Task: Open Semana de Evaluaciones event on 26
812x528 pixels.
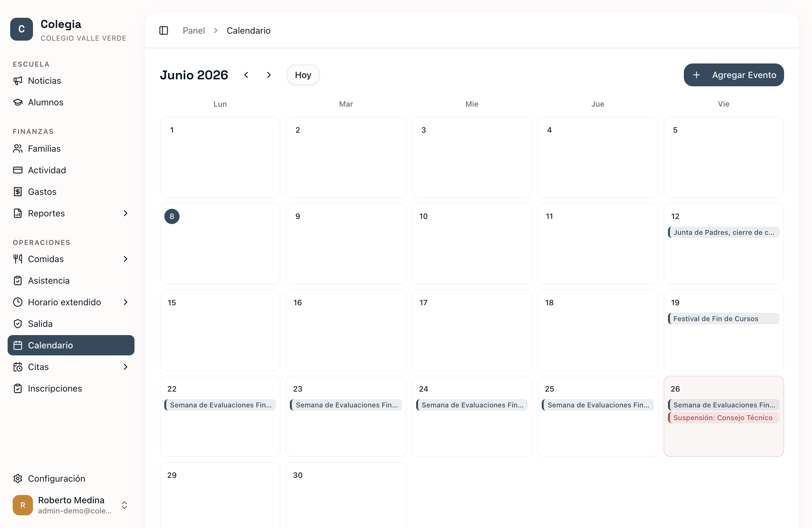Action: 723,405
